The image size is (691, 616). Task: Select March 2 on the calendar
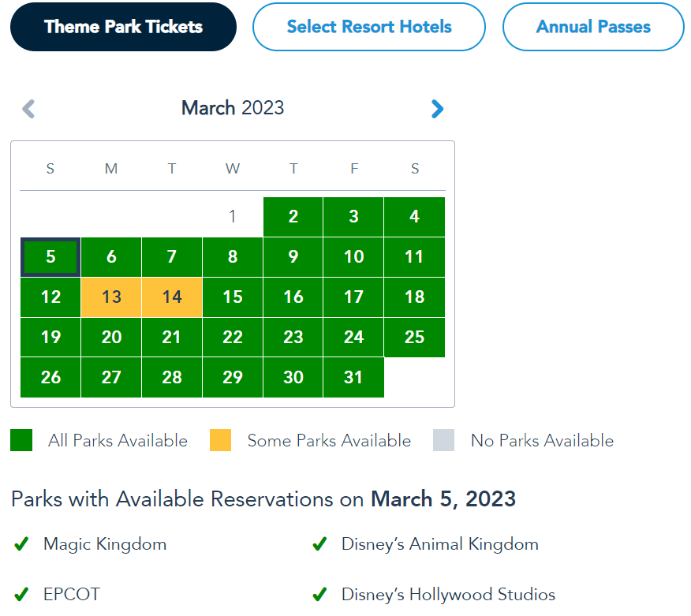(293, 217)
